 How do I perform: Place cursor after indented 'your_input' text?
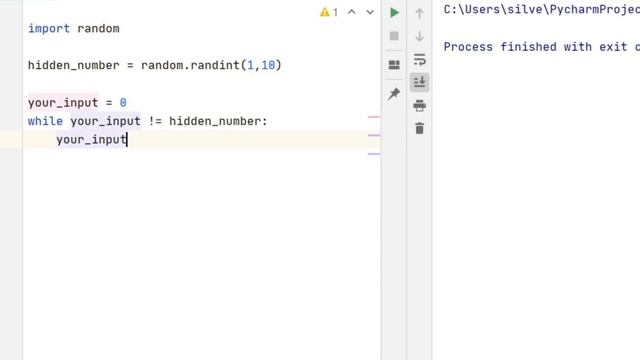(x=127, y=140)
